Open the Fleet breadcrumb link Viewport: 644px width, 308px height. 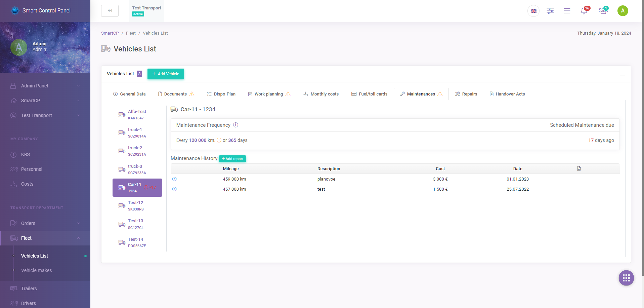coord(131,33)
